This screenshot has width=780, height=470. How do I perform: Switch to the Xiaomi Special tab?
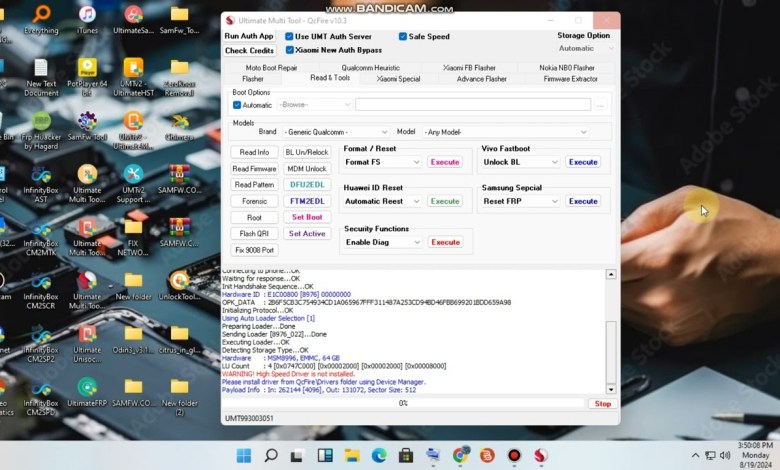click(x=398, y=78)
